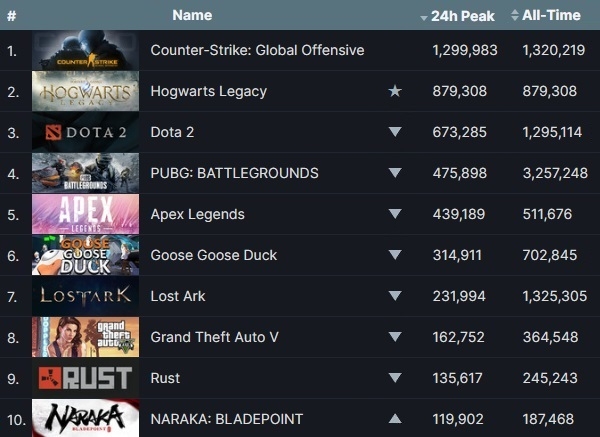Click the down triangle in Apex Legends row

point(395,214)
